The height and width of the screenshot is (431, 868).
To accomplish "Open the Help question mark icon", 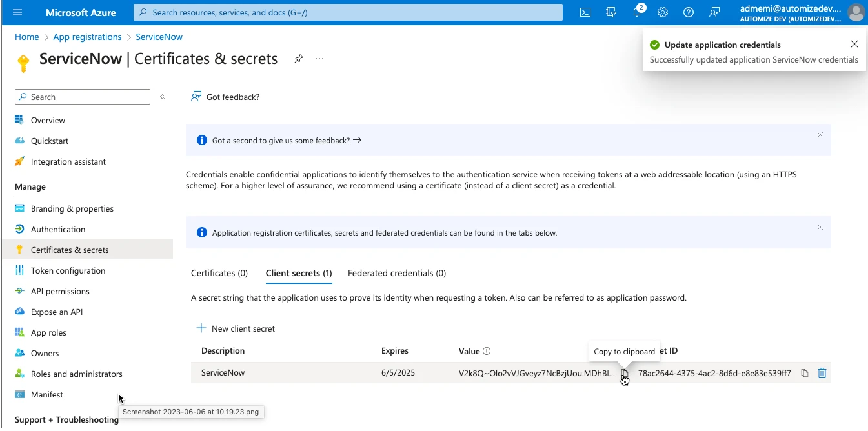I will pos(689,12).
